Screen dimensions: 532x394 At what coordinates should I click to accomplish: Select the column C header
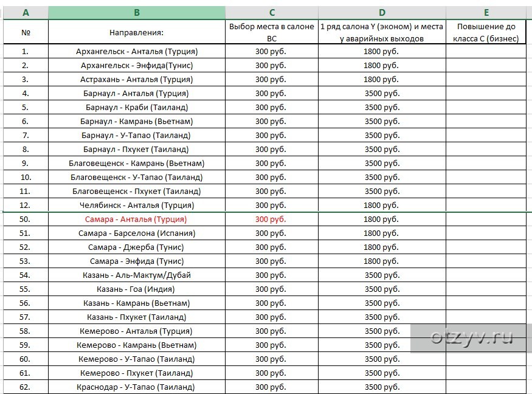271,12
